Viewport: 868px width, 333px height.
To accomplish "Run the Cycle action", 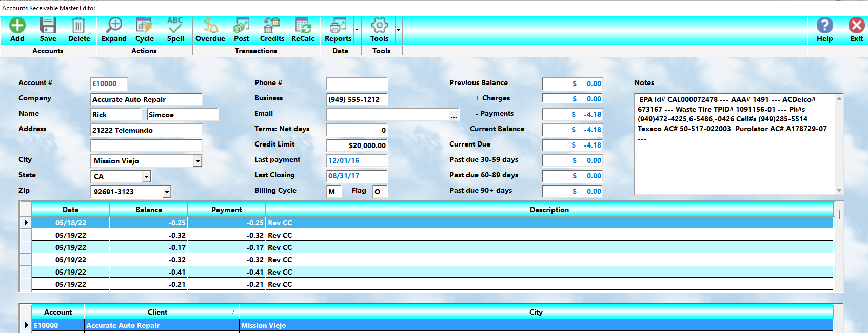I will [145, 30].
